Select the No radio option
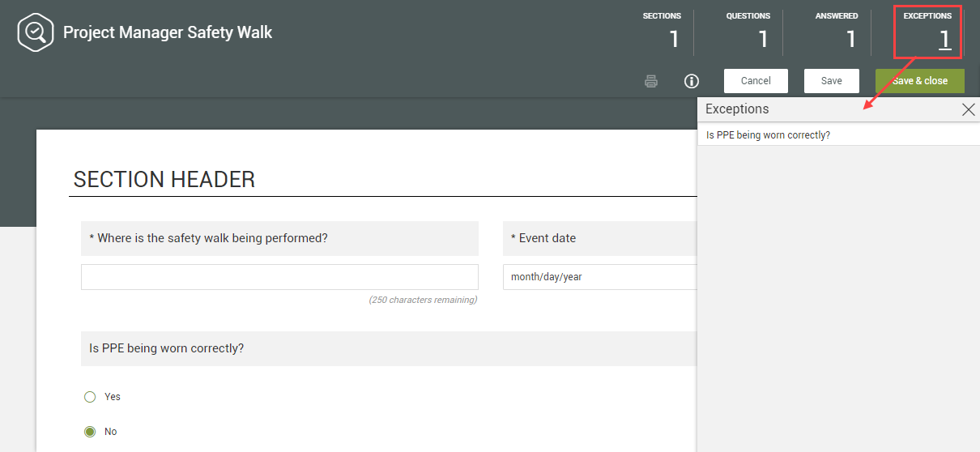Screen dimensions: 980x452 [x=90, y=432]
